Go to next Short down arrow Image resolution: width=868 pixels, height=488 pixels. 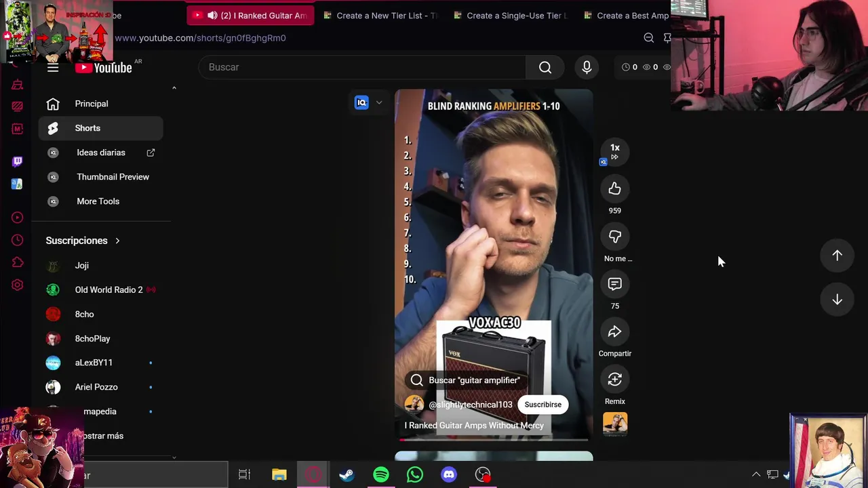coord(837,300)
